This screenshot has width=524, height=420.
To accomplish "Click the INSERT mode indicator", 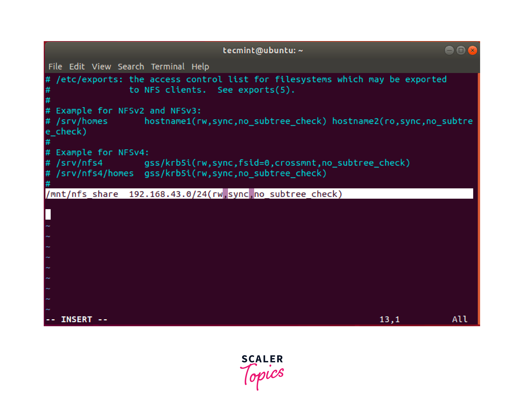I will [77, 319].
